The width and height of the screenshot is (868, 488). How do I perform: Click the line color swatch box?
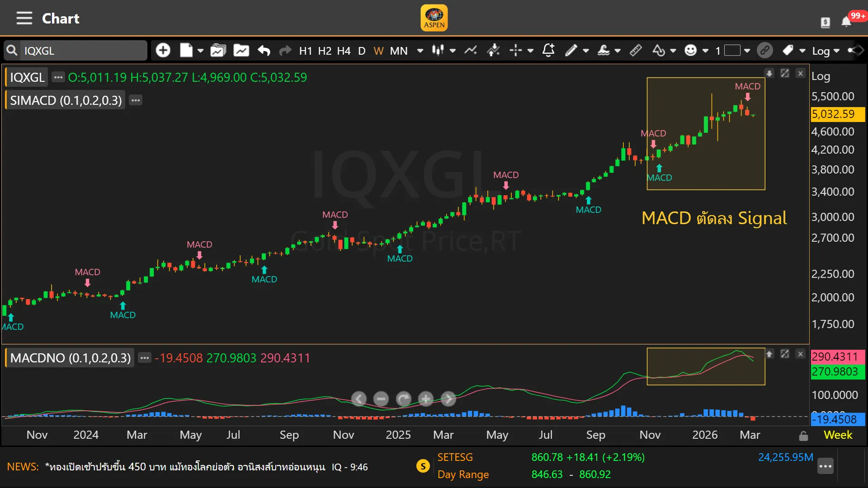pos(732,51)
